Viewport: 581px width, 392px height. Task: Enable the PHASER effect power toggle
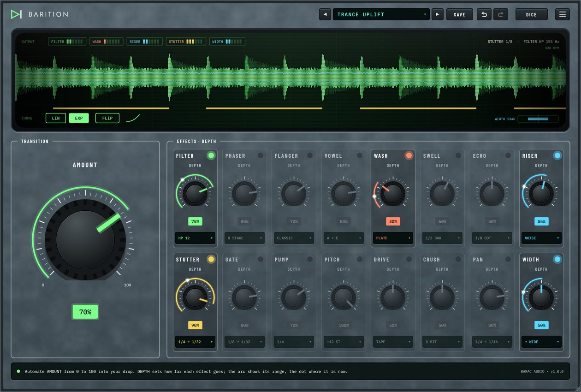(261, 155)
